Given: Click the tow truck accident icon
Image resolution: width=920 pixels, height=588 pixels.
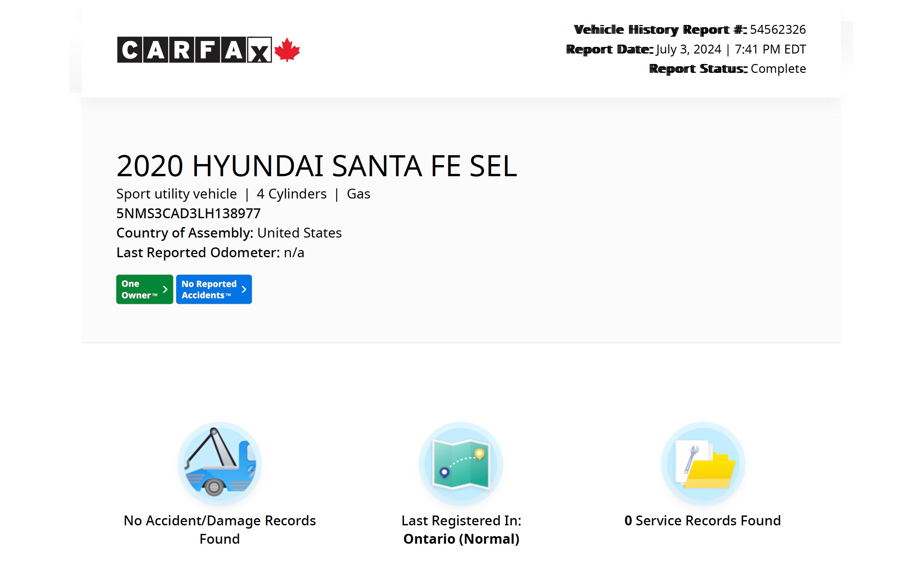Looking at the screenshot, I should pos(220,464).
